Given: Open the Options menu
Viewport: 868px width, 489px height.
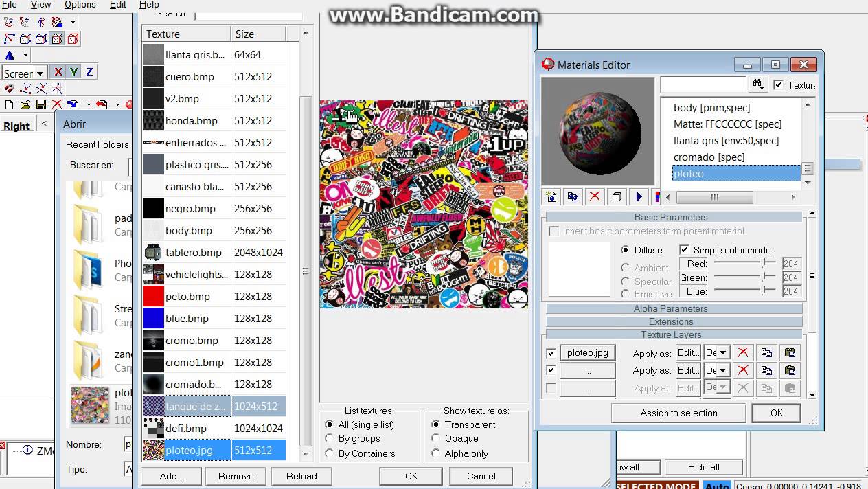Looking at the screenshot, I should (x=80, y=5).
